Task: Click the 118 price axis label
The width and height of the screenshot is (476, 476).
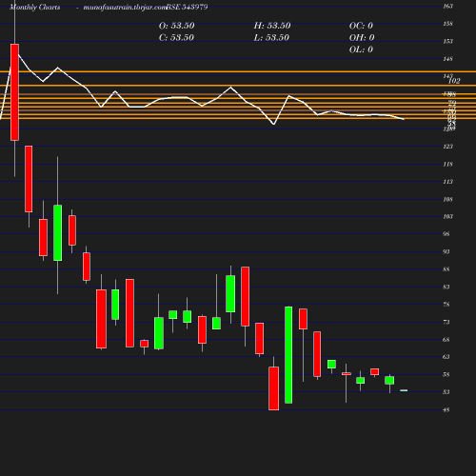Action: point(448,165)
